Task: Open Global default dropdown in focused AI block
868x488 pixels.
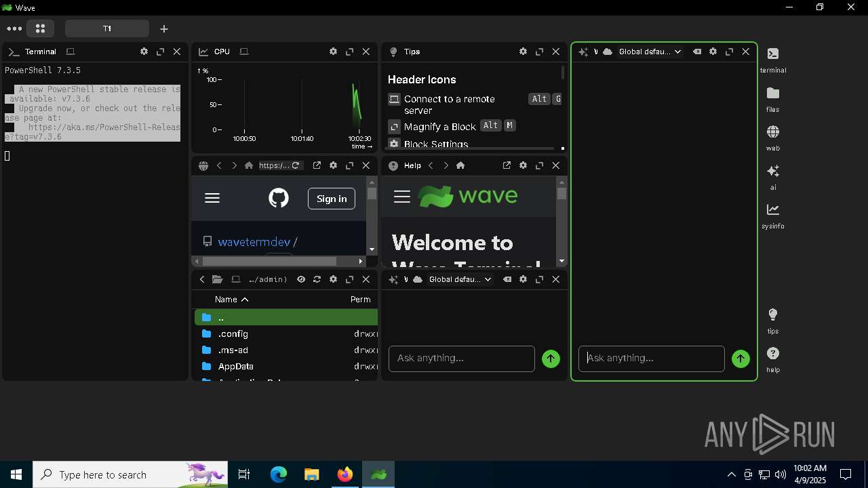Action: (x=650, y=52)
